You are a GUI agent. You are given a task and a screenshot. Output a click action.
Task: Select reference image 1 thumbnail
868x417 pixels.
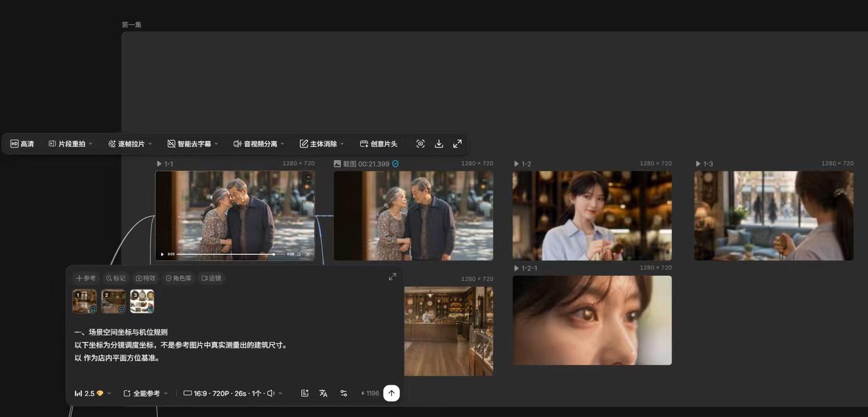pyautogui.click(x=85, y=301)
